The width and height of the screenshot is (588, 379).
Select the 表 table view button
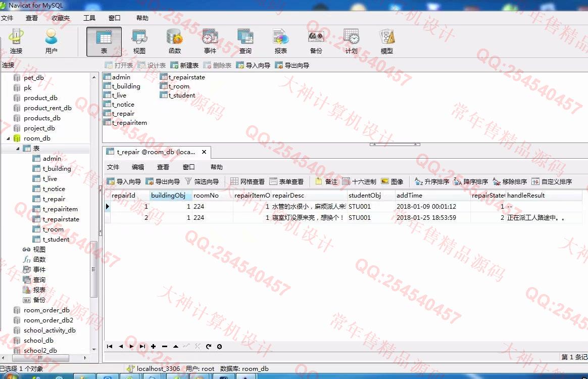pos(104,41)
